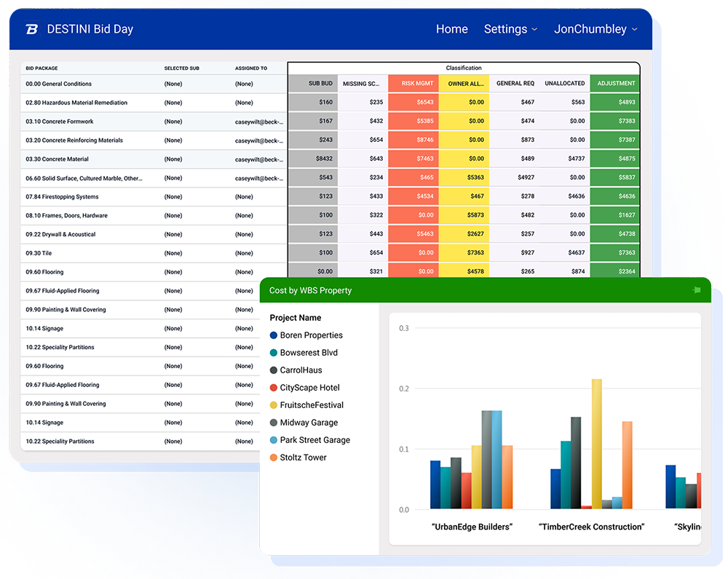
Task: Toggle Boren Properties legend dot
Action: (x=274, y=335)
